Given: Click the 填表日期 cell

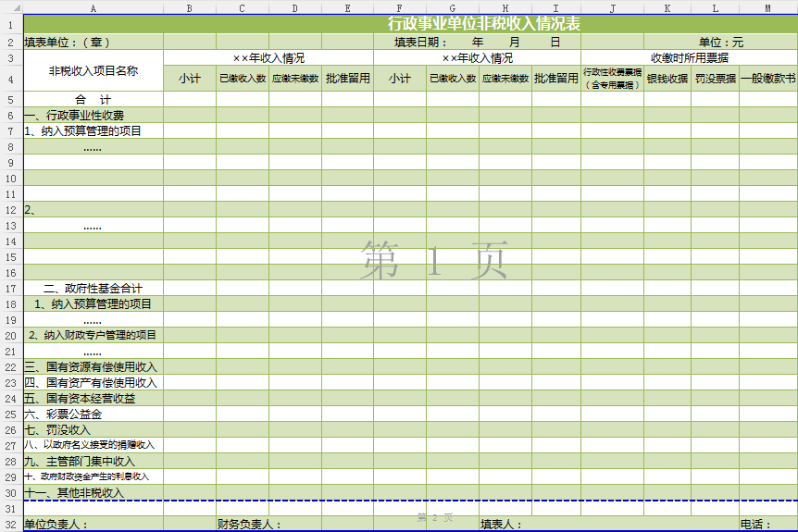Looking at the screenshot, I should 420,42.
